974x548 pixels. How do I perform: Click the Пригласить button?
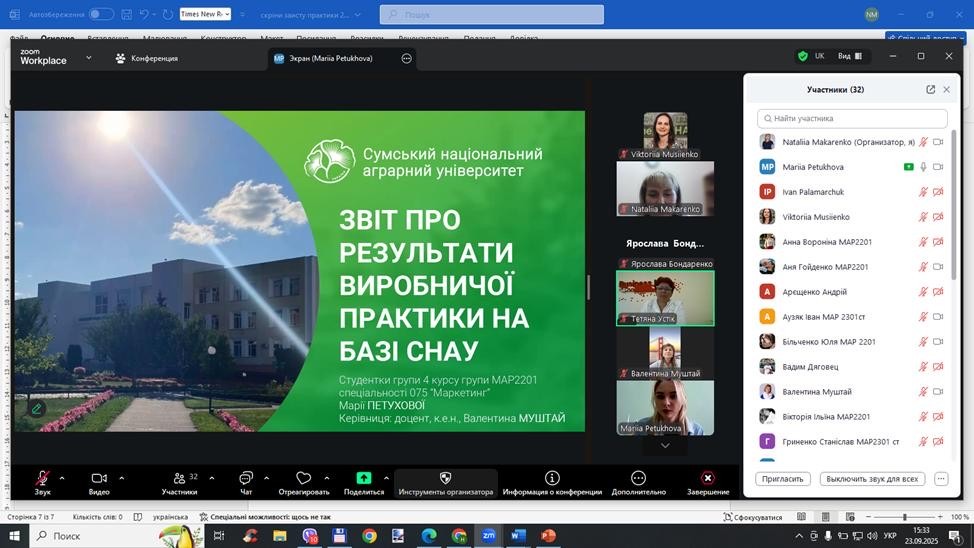(x=782, y=479)
